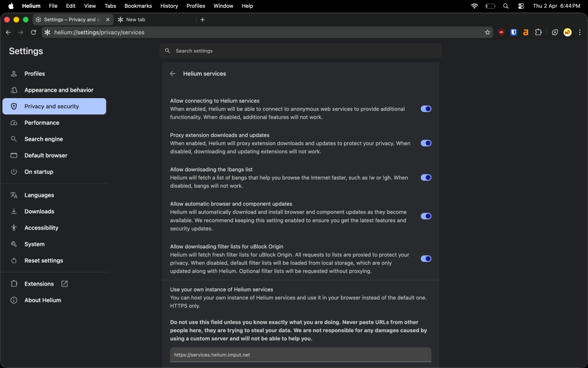This screenshot has width=588, height=368.
Task: Bookmark this page with the star icon
Action: (x=487, y=32)
